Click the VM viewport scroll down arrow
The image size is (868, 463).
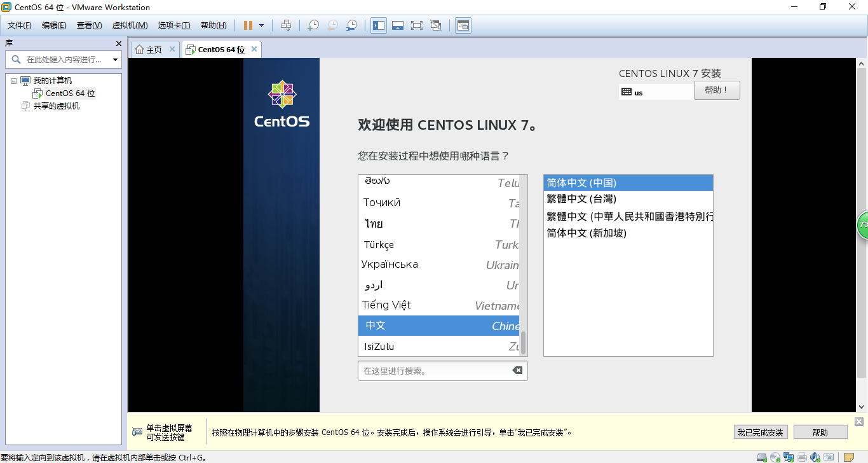tap(862, 407)
